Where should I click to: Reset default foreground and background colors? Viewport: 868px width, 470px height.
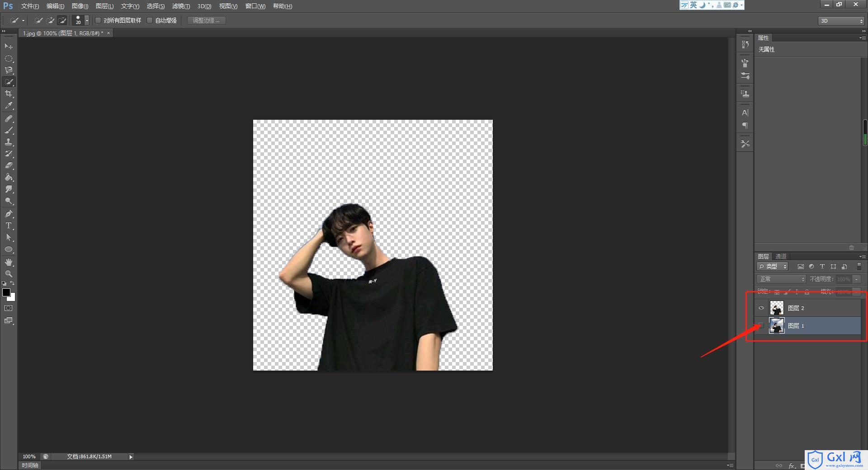[x=4, y=283]
